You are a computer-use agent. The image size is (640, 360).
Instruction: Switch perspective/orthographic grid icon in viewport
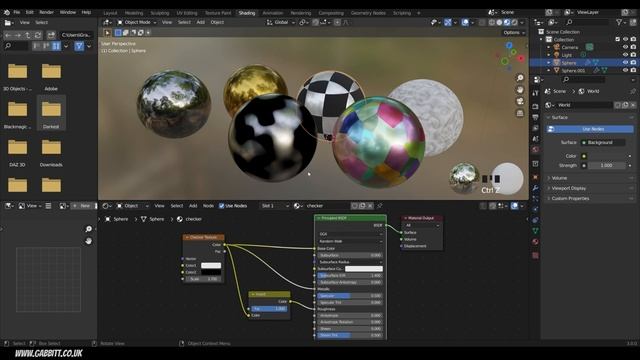click(520, 113)
